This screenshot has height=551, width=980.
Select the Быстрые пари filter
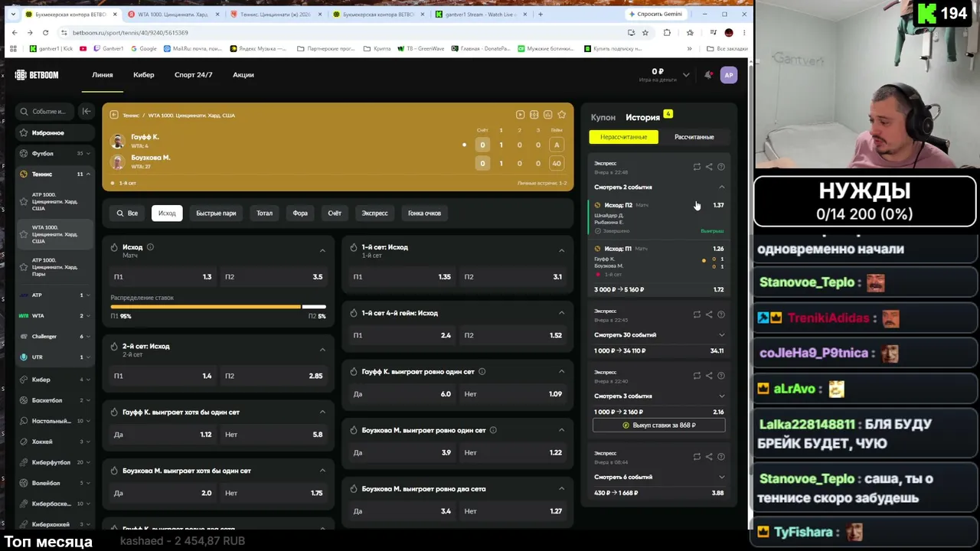click(x=216, y=214)
